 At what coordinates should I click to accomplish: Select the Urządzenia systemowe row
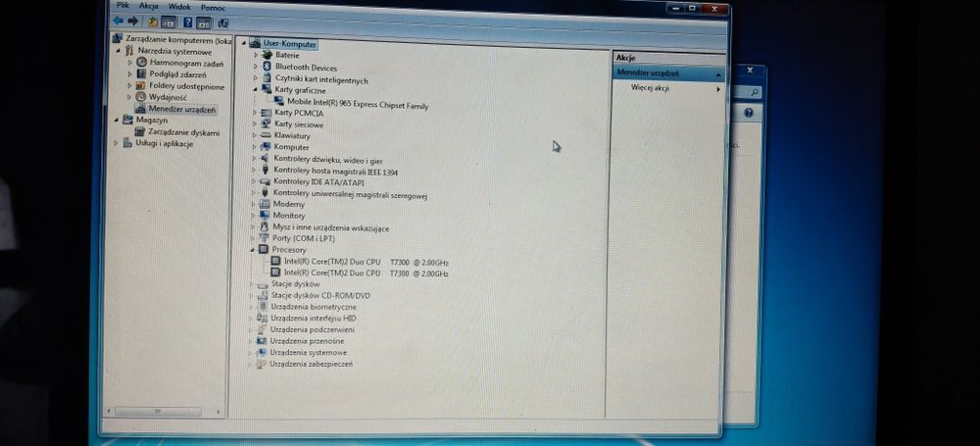coord(308,352)
